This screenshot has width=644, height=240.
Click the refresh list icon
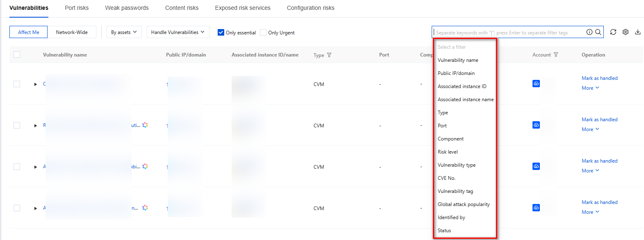point(613,32)
